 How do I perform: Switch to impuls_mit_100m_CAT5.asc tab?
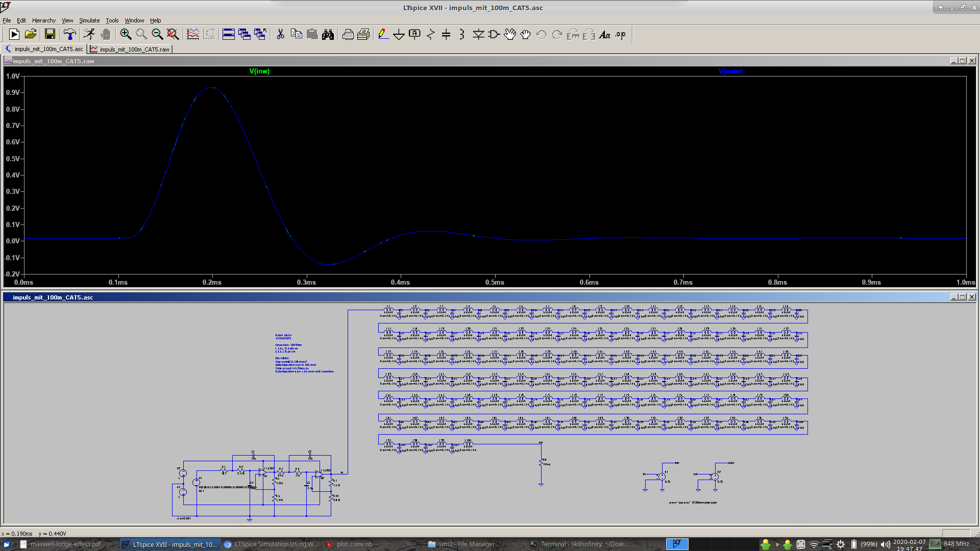(44, 49)
